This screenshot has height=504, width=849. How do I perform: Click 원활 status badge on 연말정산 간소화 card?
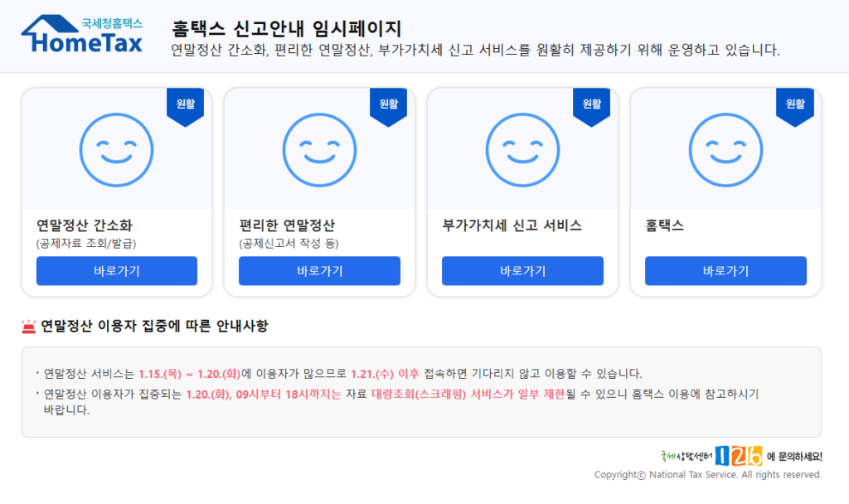[185, 105]
